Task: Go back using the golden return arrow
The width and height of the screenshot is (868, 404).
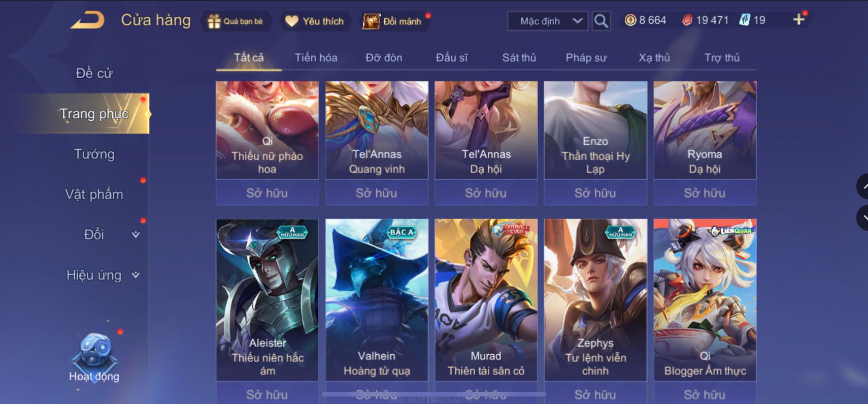Action: click(88, 20)
